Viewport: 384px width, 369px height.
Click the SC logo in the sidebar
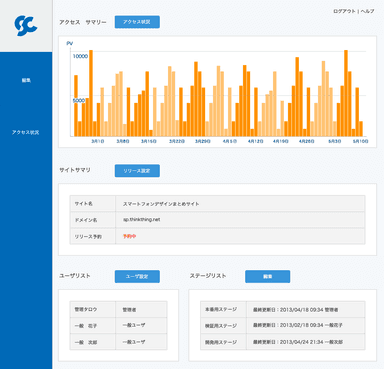26,26
